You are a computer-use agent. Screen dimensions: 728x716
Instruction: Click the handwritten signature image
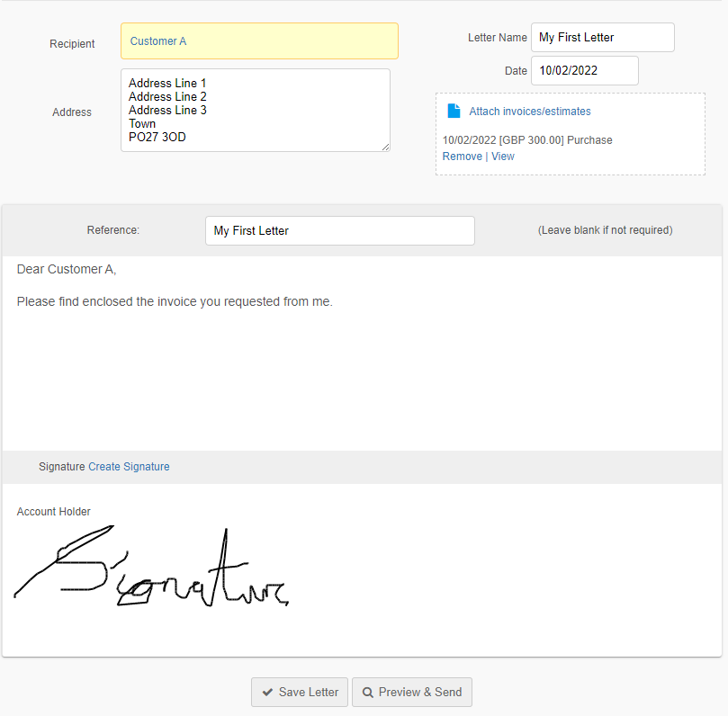pyautogui.click(x=153, y=571)
